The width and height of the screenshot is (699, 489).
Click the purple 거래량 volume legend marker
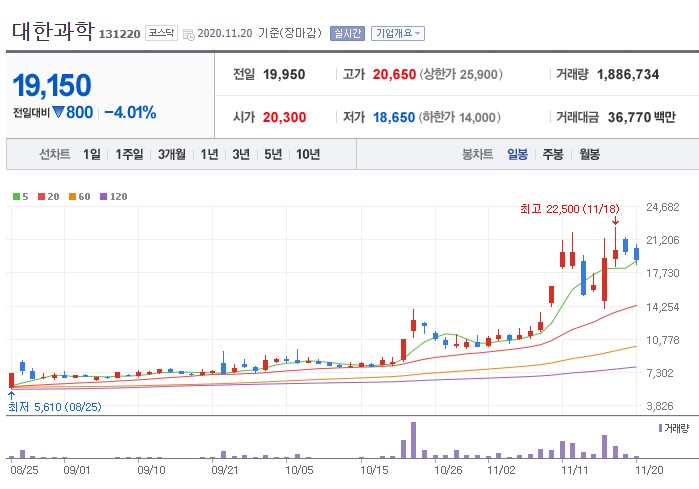tap(660, 428)
